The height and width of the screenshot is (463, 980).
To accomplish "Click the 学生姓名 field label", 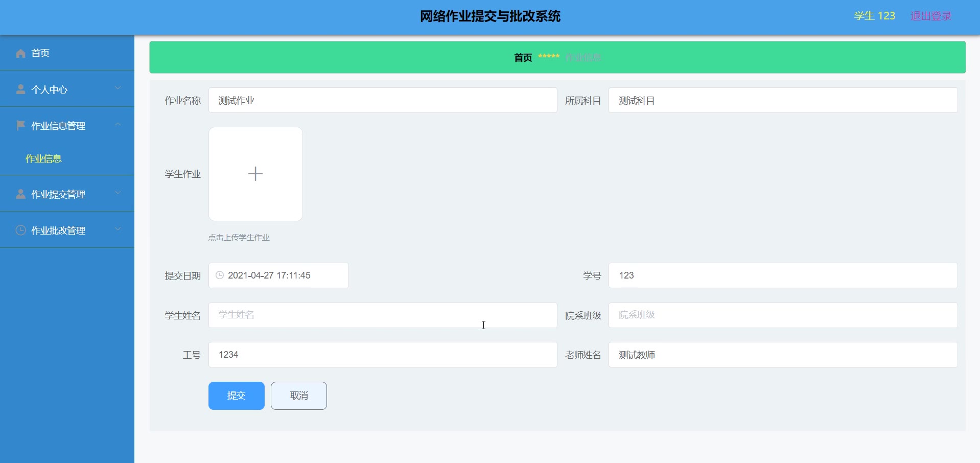I will click(x=182, y=316).
